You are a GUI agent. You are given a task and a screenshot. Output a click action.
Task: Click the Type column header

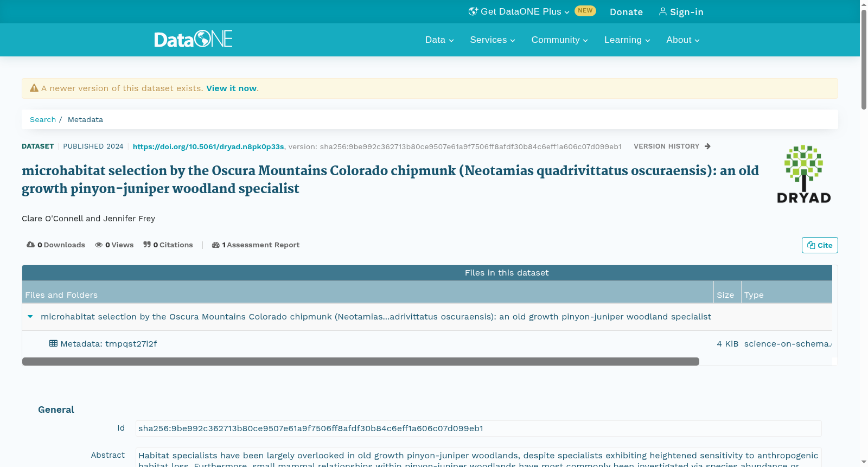(787, 292)
